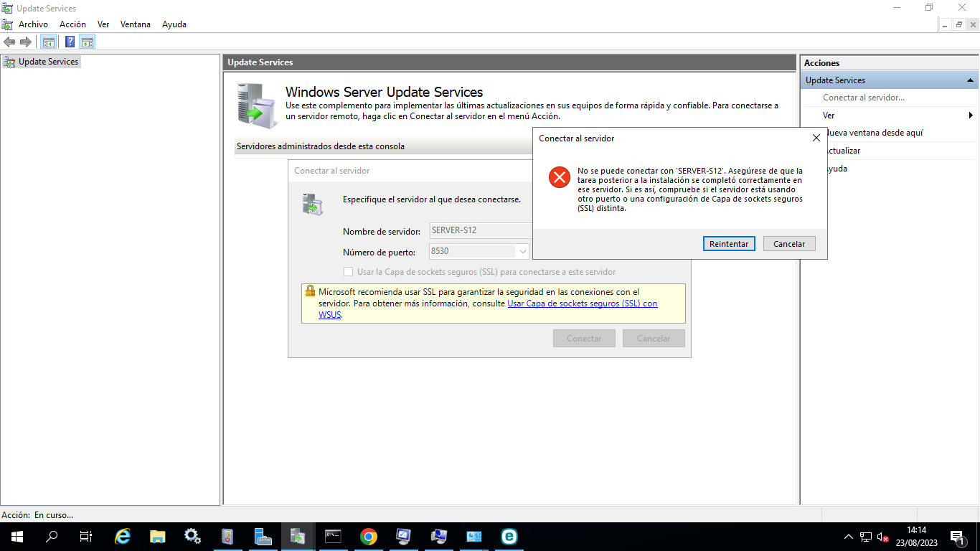Screen dimensions: 980x551
Task: Click the Especifique el servidor instruction text
Action: [432, 199]
